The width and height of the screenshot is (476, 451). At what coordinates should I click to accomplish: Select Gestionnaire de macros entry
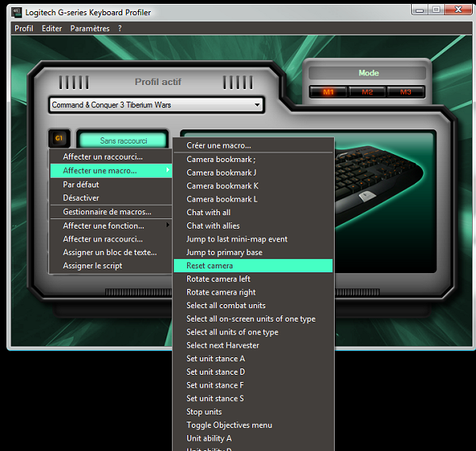[107, 212]
